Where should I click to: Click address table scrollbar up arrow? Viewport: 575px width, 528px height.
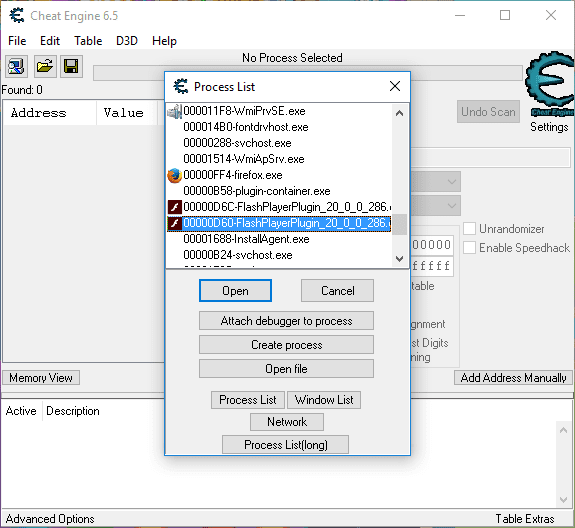(563, 430)
